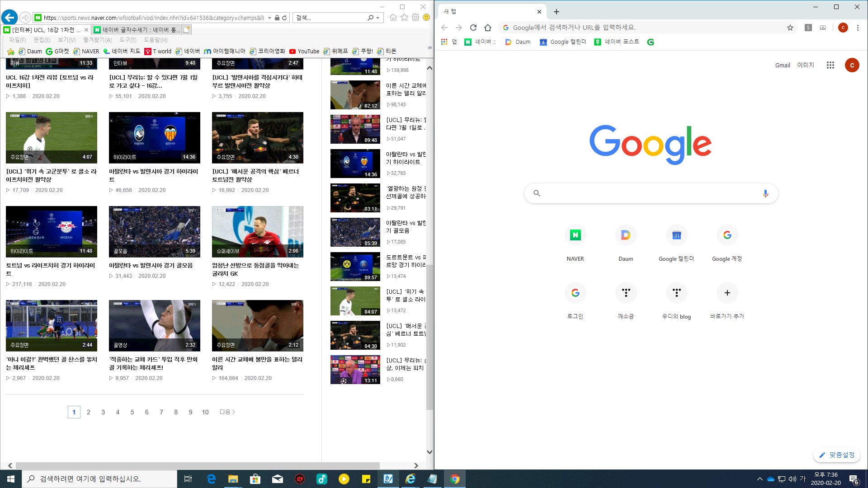Open IE settings gear icon
The width and height of the screenshot is (868, 488).
[415, 18]
